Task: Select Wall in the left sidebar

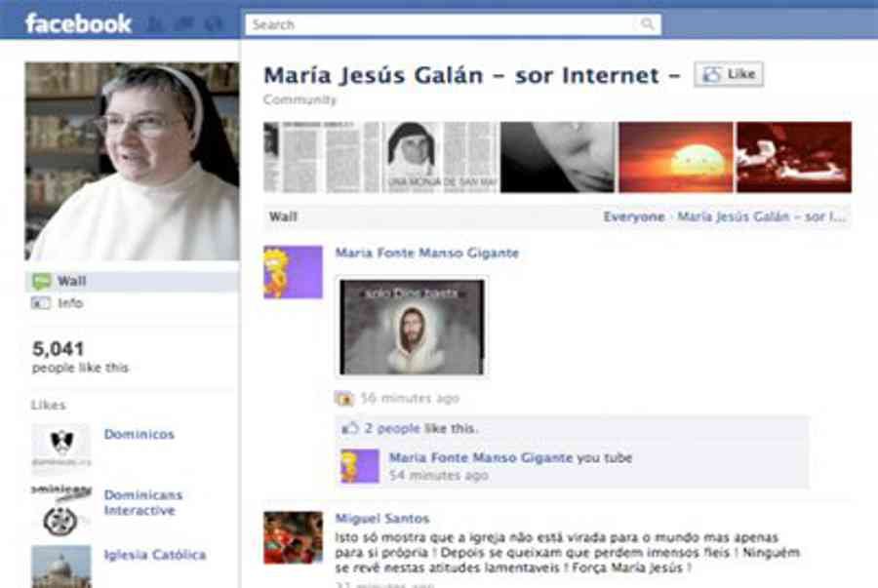Action: tap(132, 281)
